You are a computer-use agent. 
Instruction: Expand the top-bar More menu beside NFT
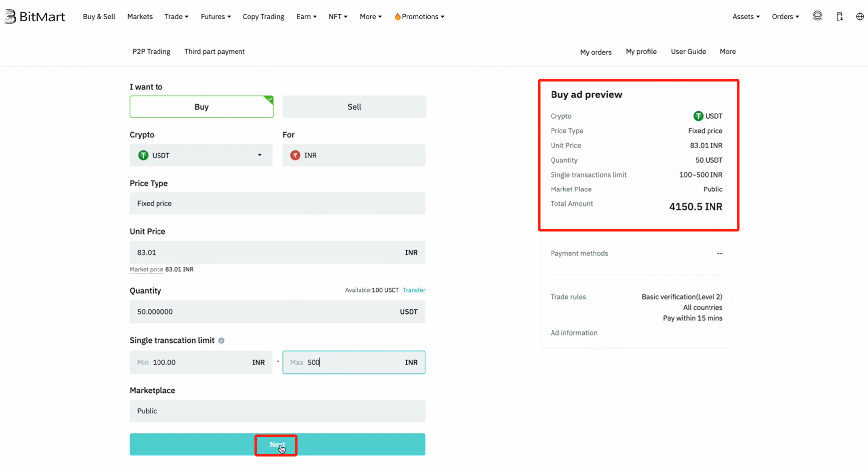click(x=371, y=17)
